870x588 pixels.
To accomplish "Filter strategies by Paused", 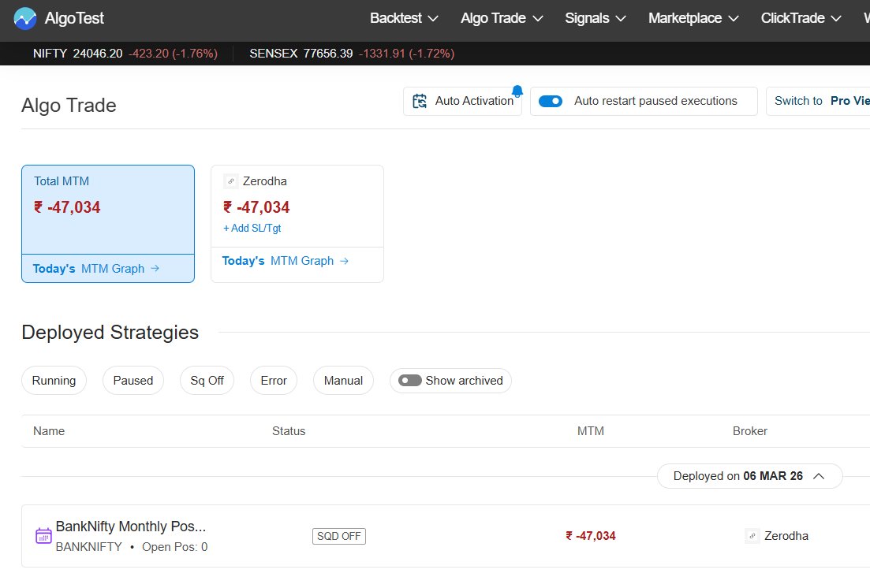I will coord(133,381).
